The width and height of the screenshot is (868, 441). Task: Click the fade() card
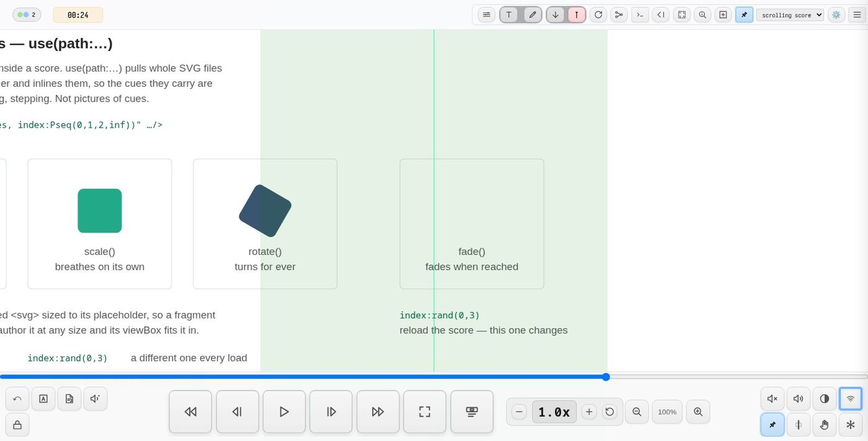[x=472, y=224]
